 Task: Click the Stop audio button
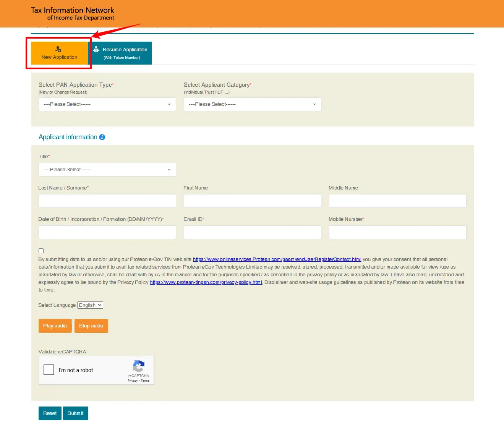[x=91, y=326]
